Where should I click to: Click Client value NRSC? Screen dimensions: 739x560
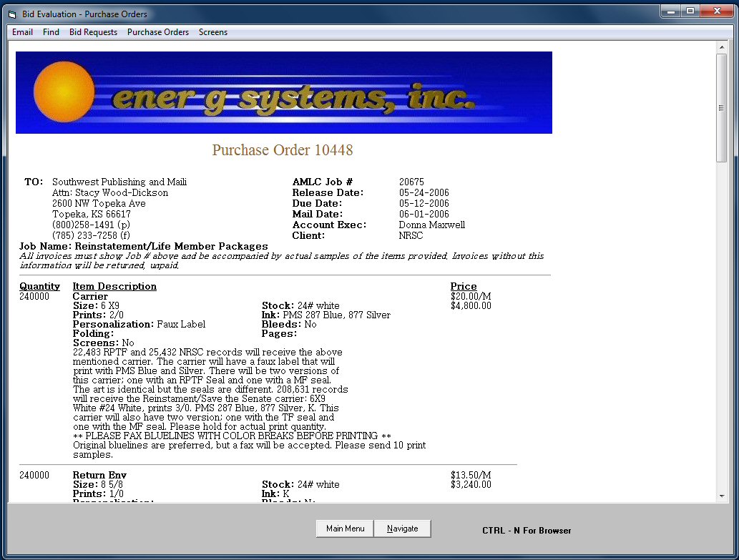[411, 235]
